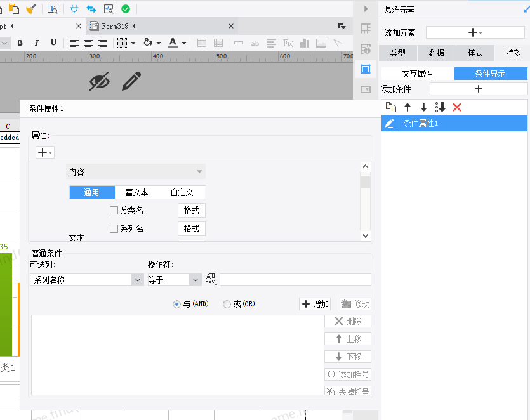Image resolution: width=530 pixels, height=420 pixels.
Task: Click the widget settings sidebar icon
Action: (366, 89)
